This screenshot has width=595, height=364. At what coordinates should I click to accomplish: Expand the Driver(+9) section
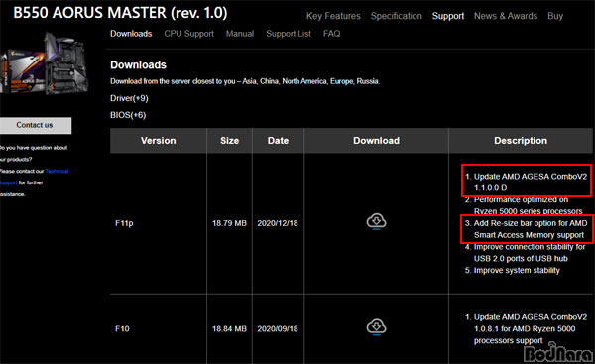(129, 98)
